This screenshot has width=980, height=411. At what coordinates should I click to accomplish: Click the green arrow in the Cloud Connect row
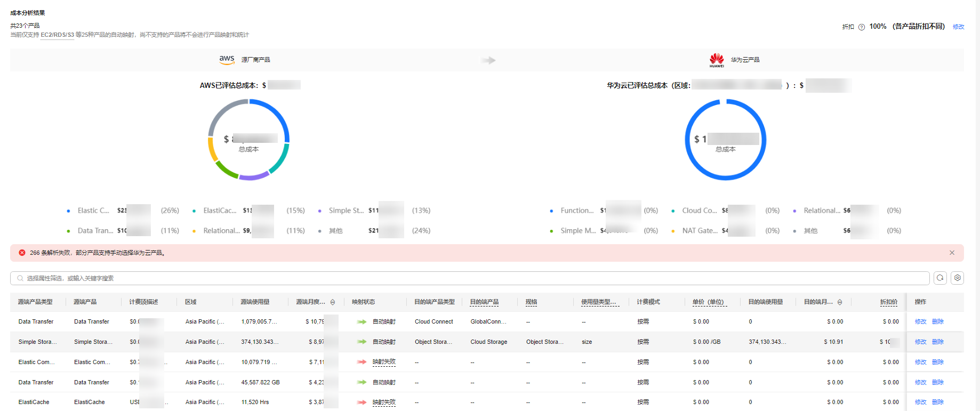click(362, 322)
